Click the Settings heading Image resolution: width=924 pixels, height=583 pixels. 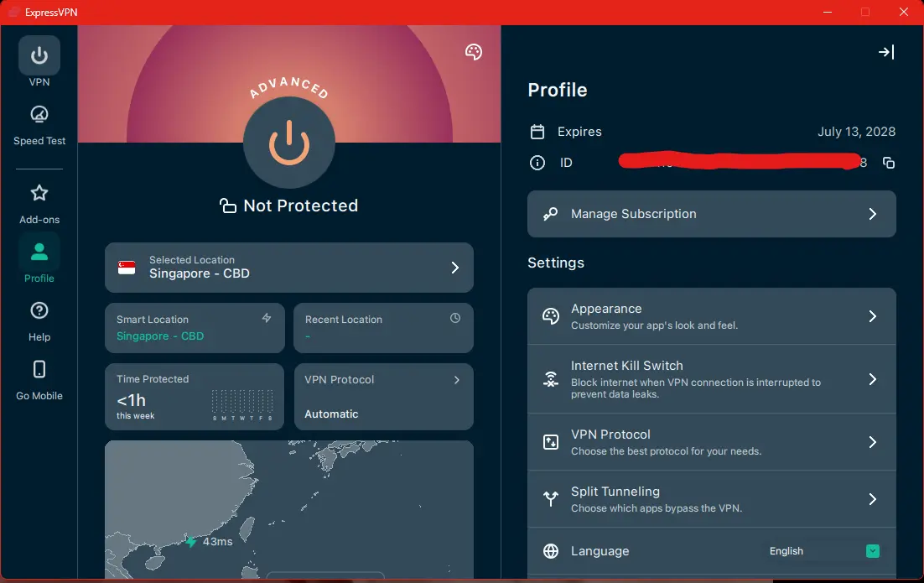click(556, 263)
